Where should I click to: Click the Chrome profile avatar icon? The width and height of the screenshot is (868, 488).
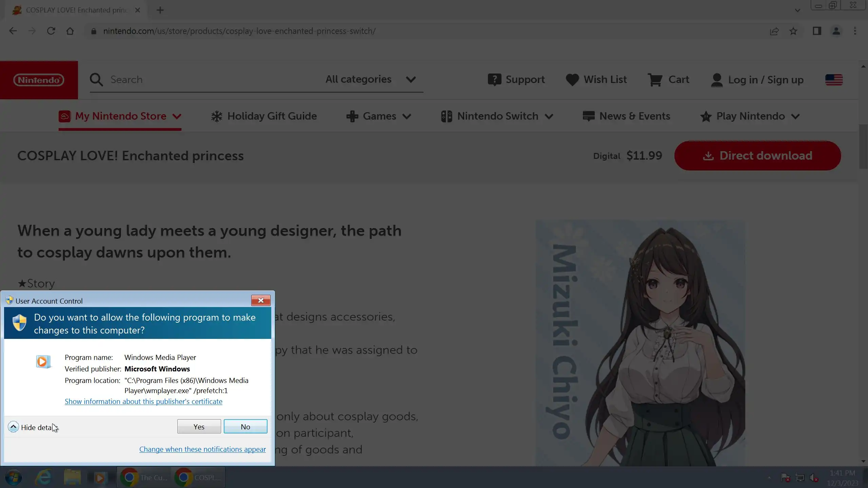click(836, 31)
